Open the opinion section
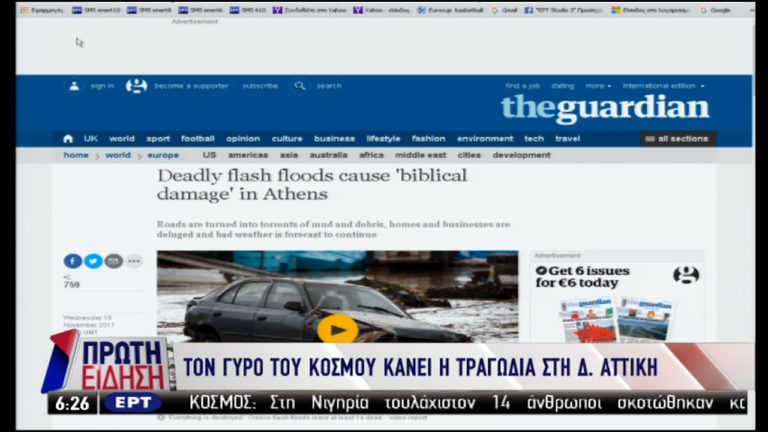The image size is (768, 432). click(243, 139)
